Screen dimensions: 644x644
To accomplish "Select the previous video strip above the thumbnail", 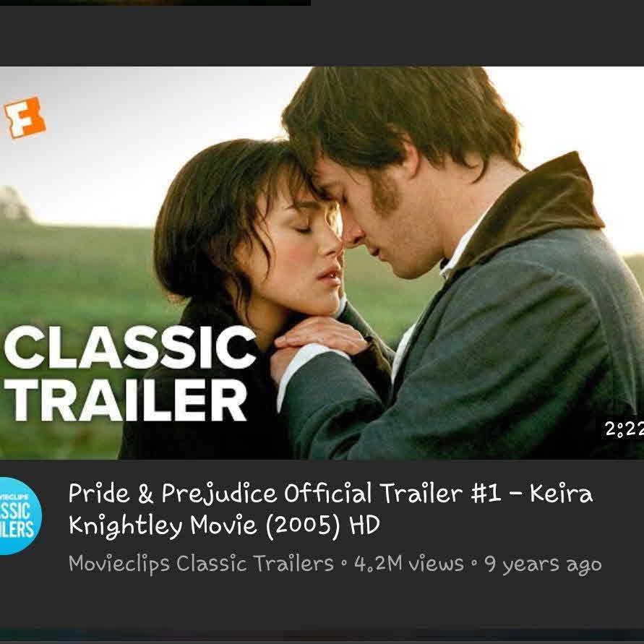I will point(155,2).
